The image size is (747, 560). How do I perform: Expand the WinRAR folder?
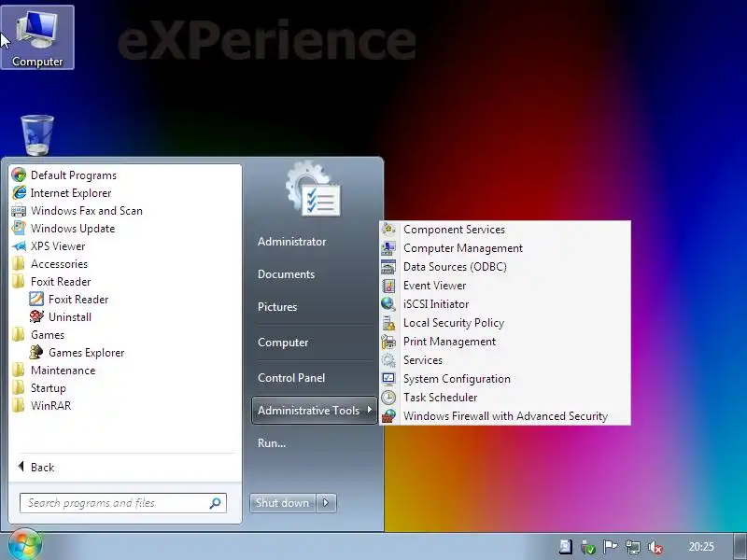coord(41,406)
